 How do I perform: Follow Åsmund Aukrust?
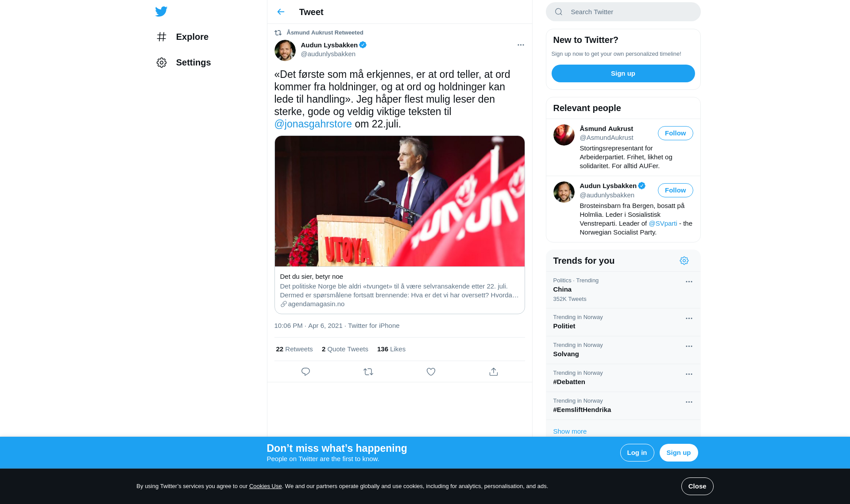click(675, 133)
